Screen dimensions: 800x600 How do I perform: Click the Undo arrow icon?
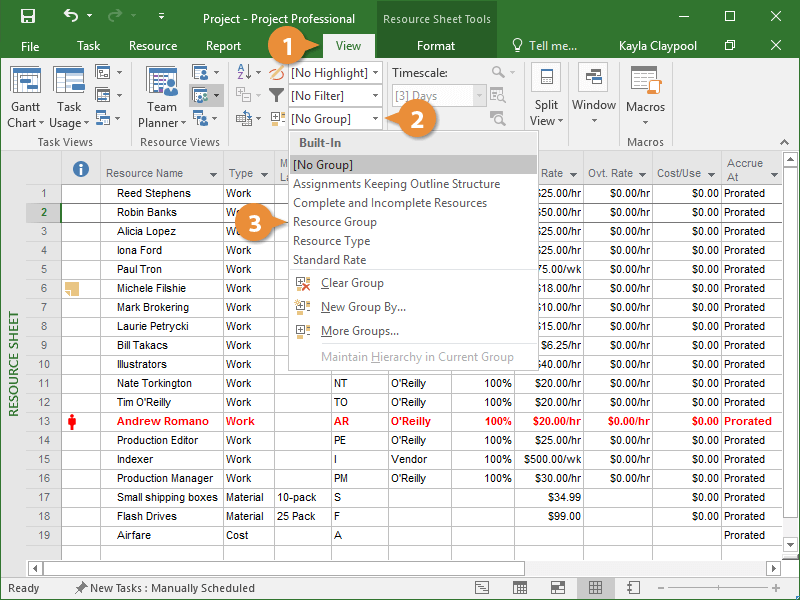[70, 17]
